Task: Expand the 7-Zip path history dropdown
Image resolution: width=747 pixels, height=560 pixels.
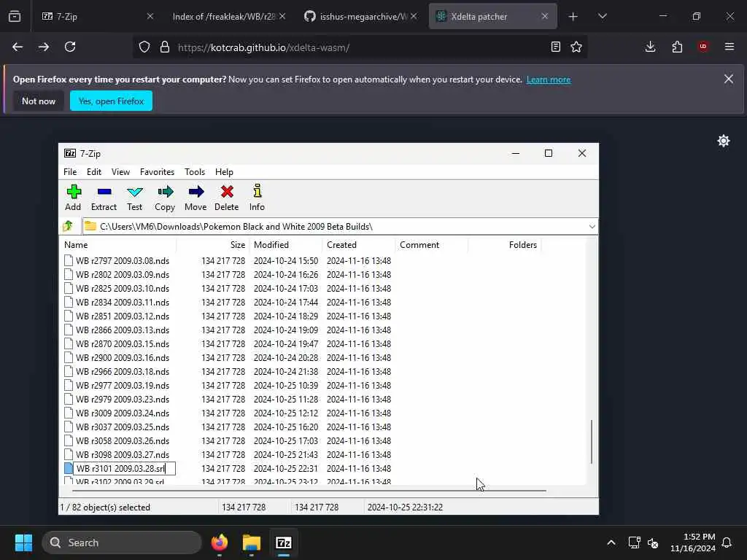Action: (x=592, y=226)
